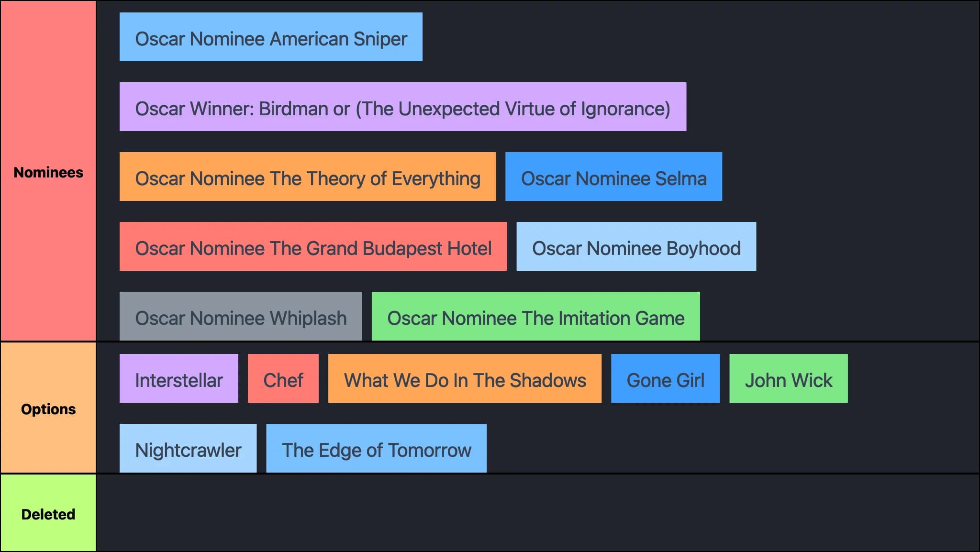Select What We Do In The Shadows
The width and height of the screenshot is (980, 552).
465,379
